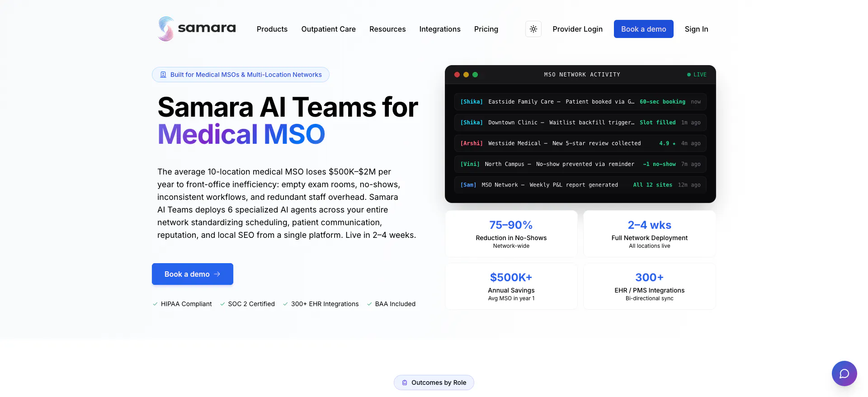Click the [Arshi] agent tag
Image resolution: width=868 pixels, height=397 pixels.
pyautogui.click(x=472, y=143)
